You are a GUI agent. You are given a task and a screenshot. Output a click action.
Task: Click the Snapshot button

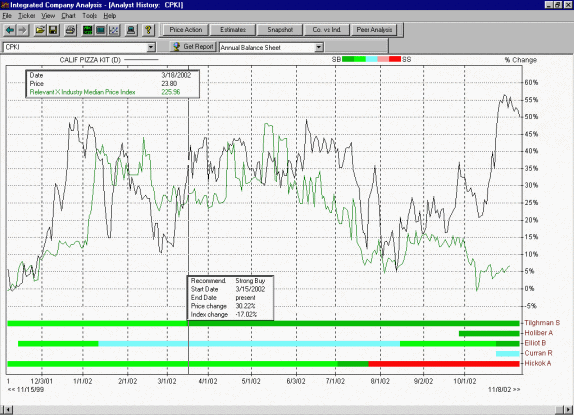coord(280,30)
